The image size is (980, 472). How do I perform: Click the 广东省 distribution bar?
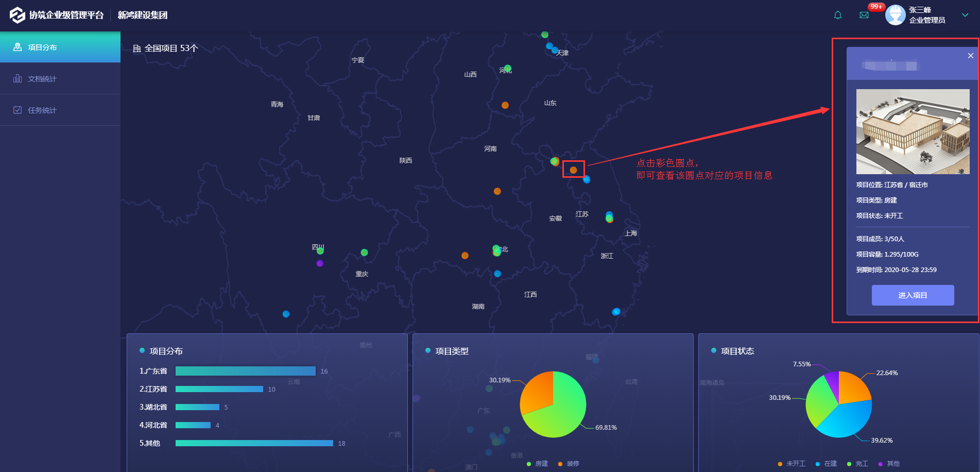click(245, 371)
